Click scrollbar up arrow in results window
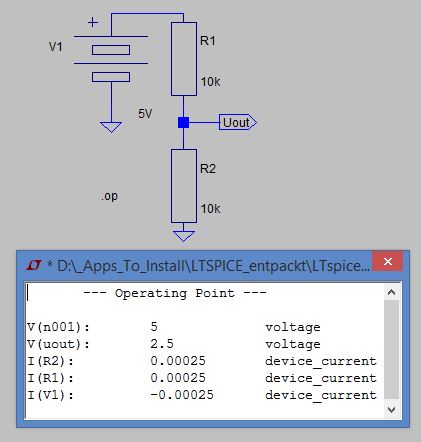Screen dimensions: 421x442 tap(391, 293)
